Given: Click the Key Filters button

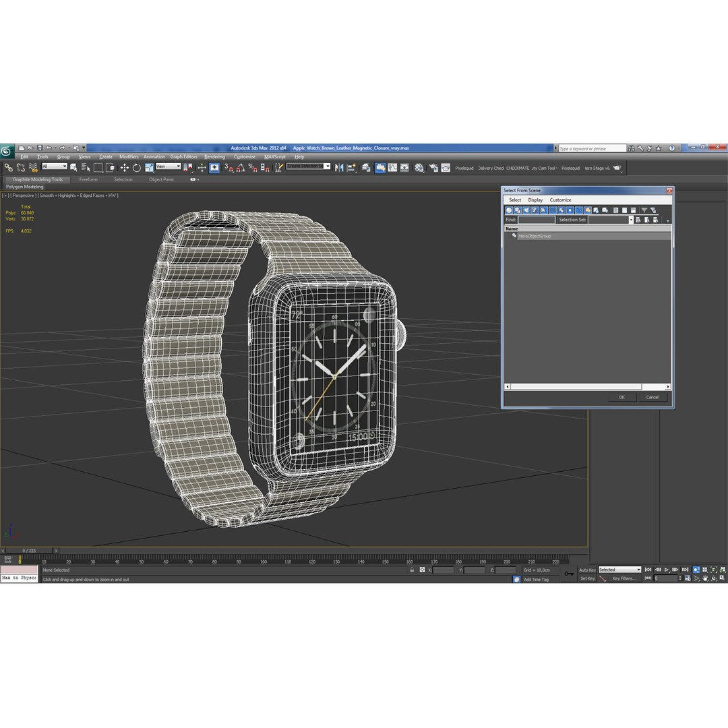Looking at the screenshot, I should click(624, 578).
